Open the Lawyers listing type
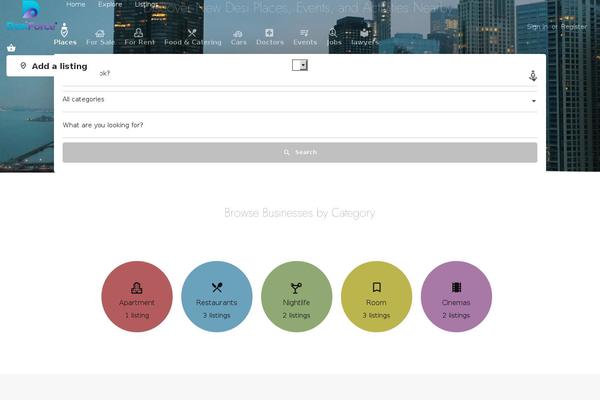Viewport: 600px width, 400px height. 365,37
